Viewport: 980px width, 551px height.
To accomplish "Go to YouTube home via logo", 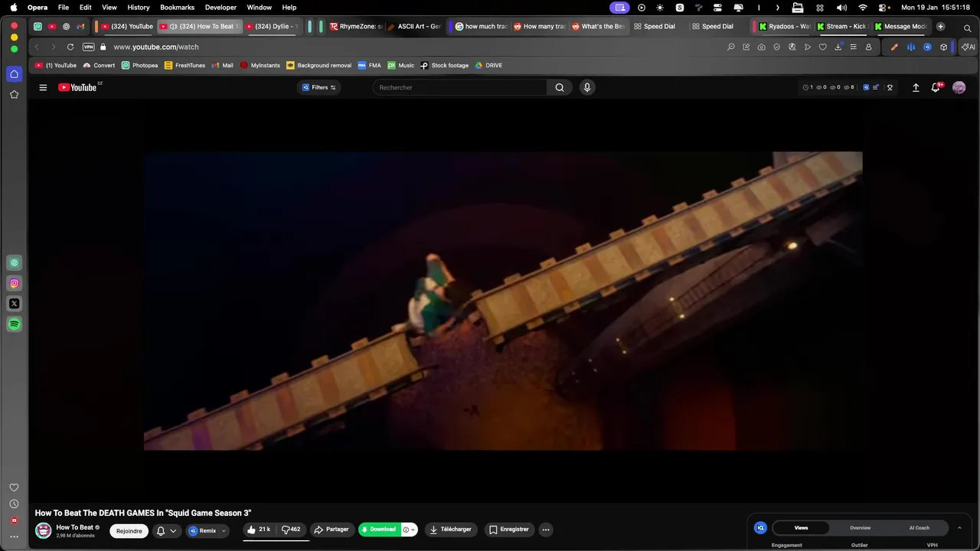I will tap(77, 87).
